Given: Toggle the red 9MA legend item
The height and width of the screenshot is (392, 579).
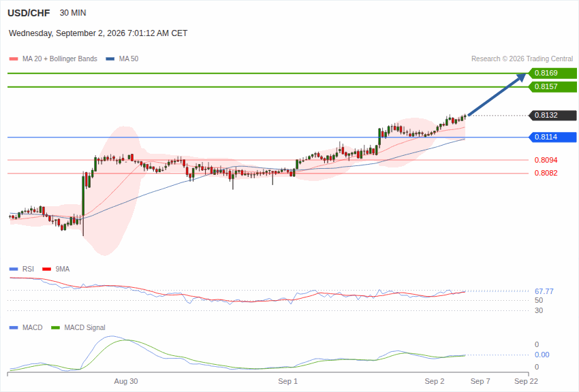Looking at the screenshot, I should 56,269.
